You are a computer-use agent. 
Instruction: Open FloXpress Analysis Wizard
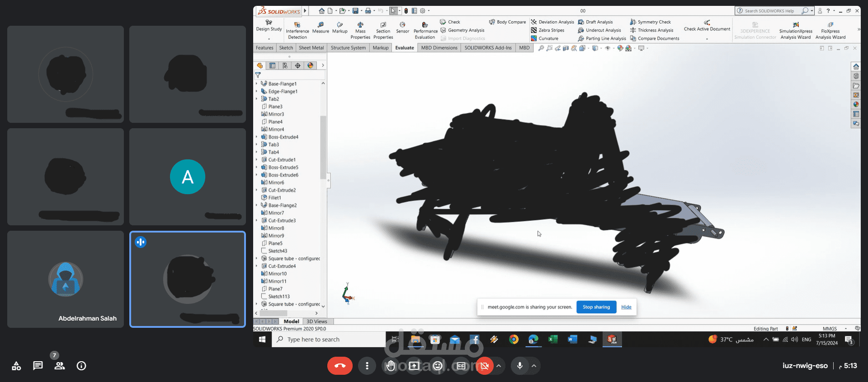(830, 30)
